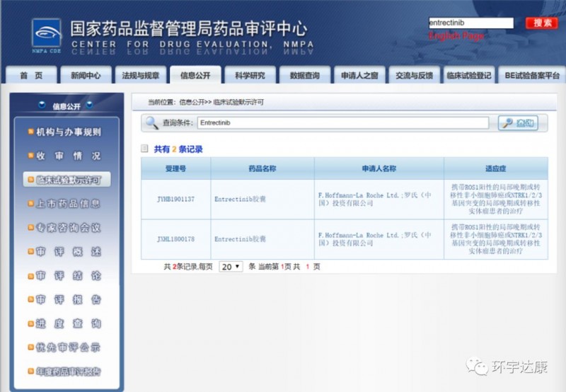566x392 pixels.
Task: Click Entrectinib胶囊 in the JYHB1901137 row
Action: point(240,199)
